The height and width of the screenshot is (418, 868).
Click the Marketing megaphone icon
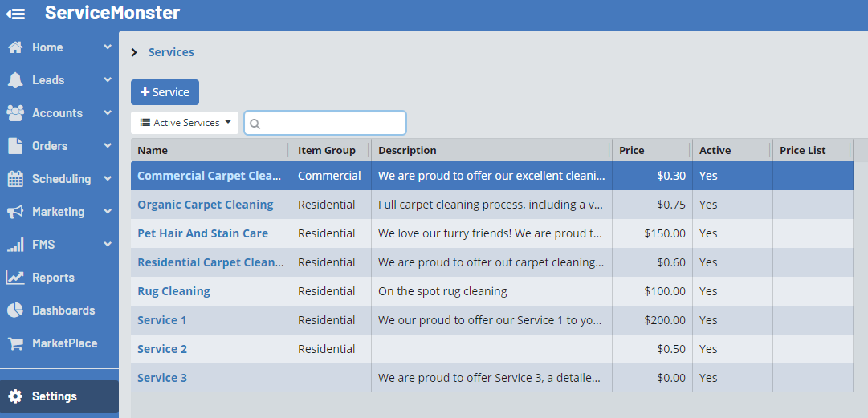tap(15, 212)
